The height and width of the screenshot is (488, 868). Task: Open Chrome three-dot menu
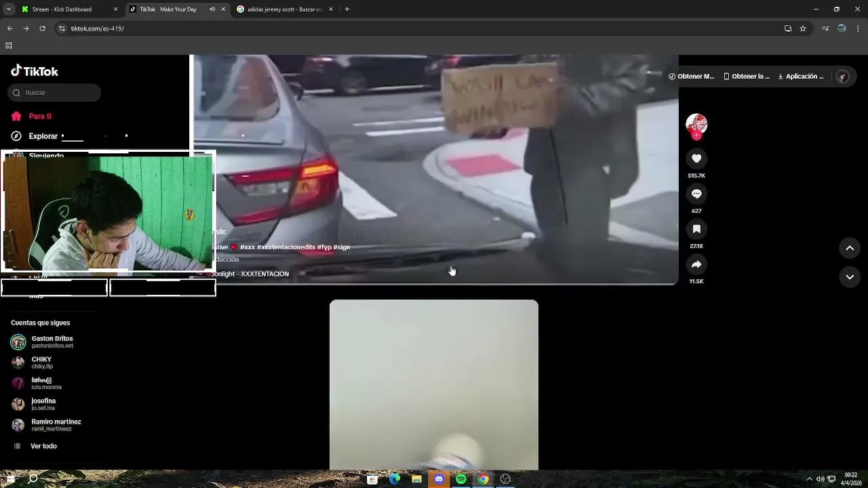(858, 28)
